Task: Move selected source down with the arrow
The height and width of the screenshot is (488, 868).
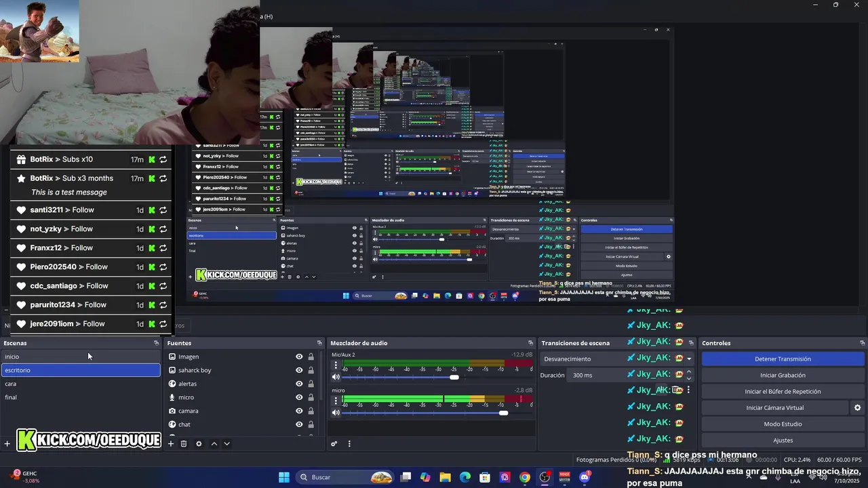Action: 227,444
